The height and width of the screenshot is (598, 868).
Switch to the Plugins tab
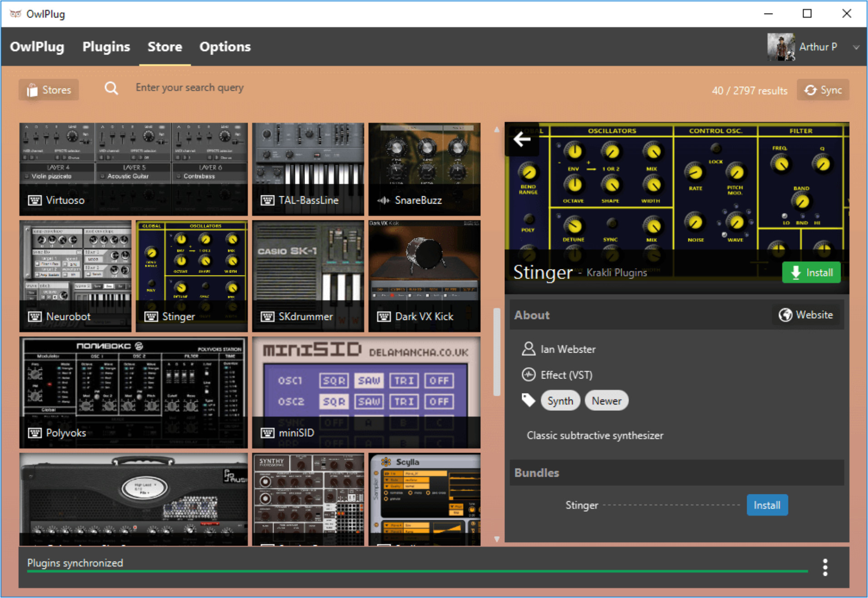point(106,46)
